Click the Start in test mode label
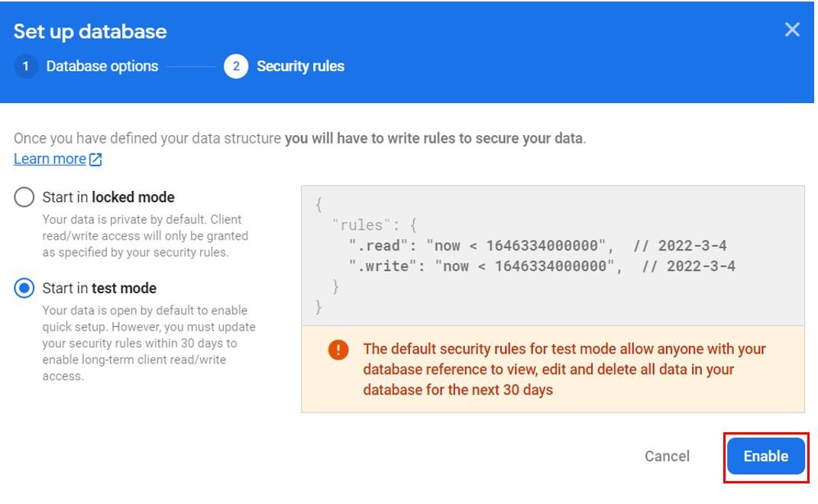Viewport: 818px width, 504px height. [x=99, y=288]
